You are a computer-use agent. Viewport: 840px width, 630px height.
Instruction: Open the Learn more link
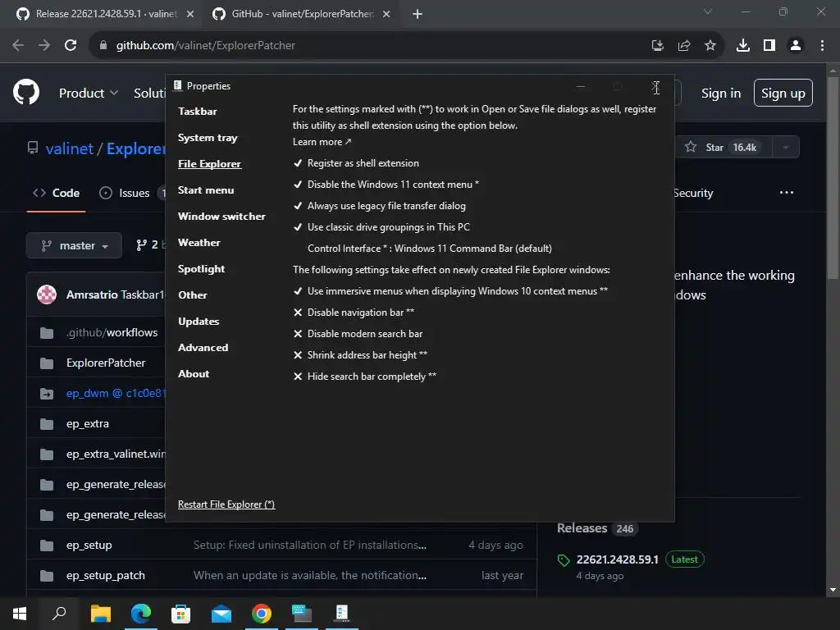322,142
